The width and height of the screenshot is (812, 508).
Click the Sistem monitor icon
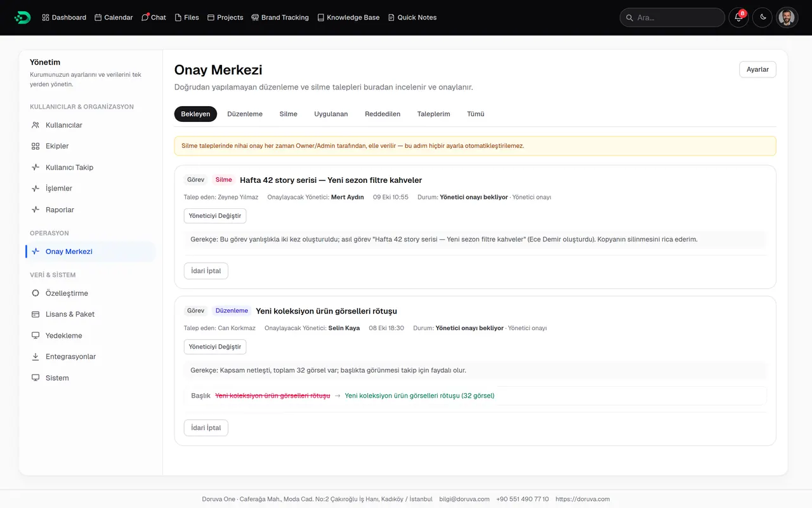(x=36, y=378)
